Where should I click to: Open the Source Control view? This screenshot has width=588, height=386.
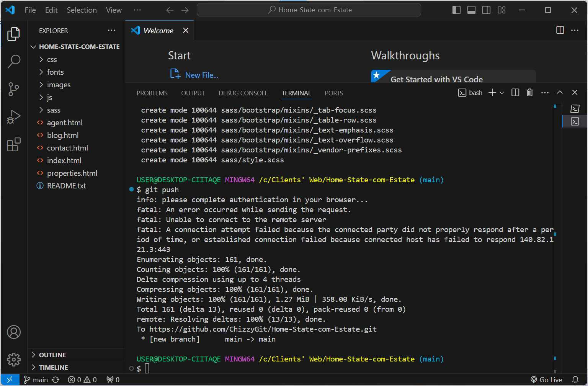[14, 89]
